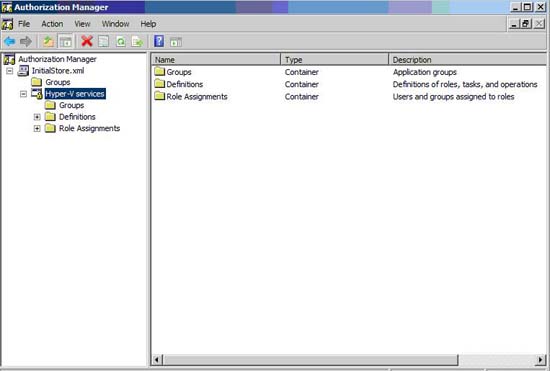Image resolution: width=550 pixels, height=371 pixels.
Task: Click Groups folder icon in the list pane
Action: (160, 72)
